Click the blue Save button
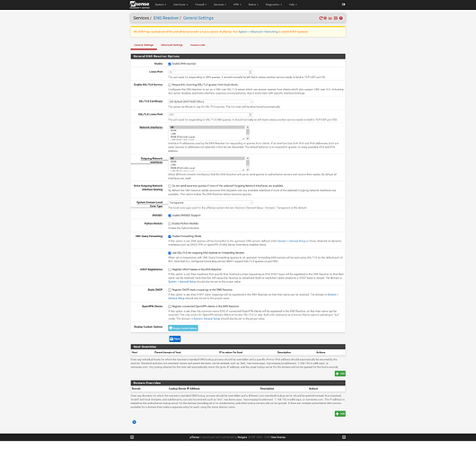This screenshot has height=449, width=476. point(175,339)
